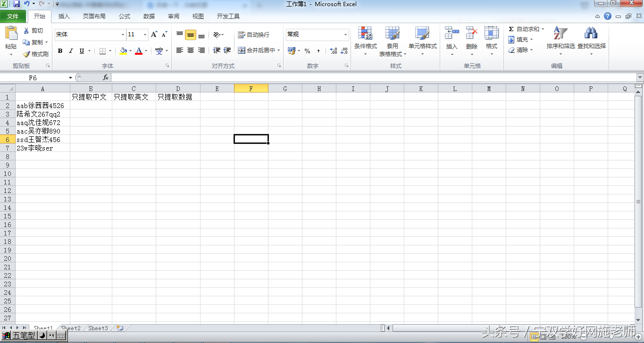Toggle Bold formatting
This screenshot has width=644, height=343.
point(60,51)
